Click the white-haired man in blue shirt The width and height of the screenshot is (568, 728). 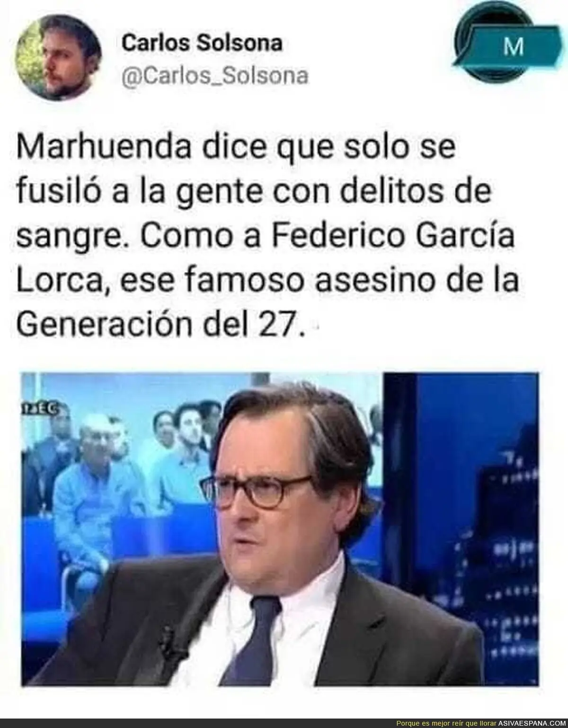pyautogui.click(x=101, y=478)
